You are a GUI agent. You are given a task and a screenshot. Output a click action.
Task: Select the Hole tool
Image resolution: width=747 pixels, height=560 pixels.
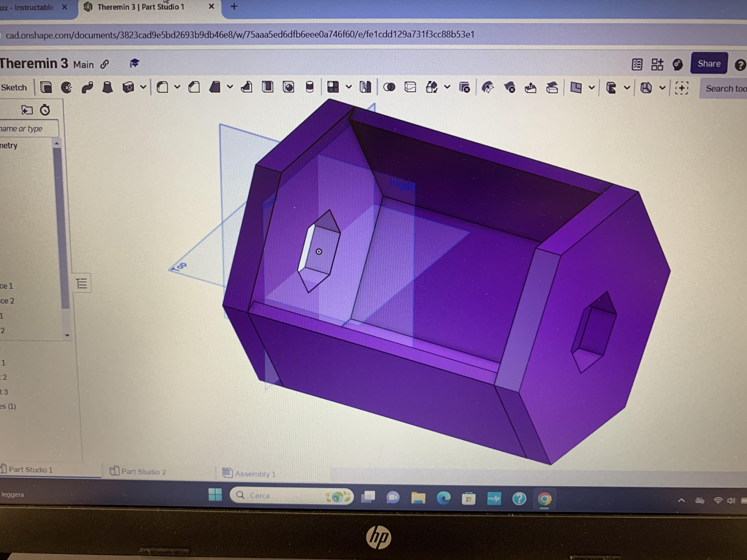tap(288, 87)
